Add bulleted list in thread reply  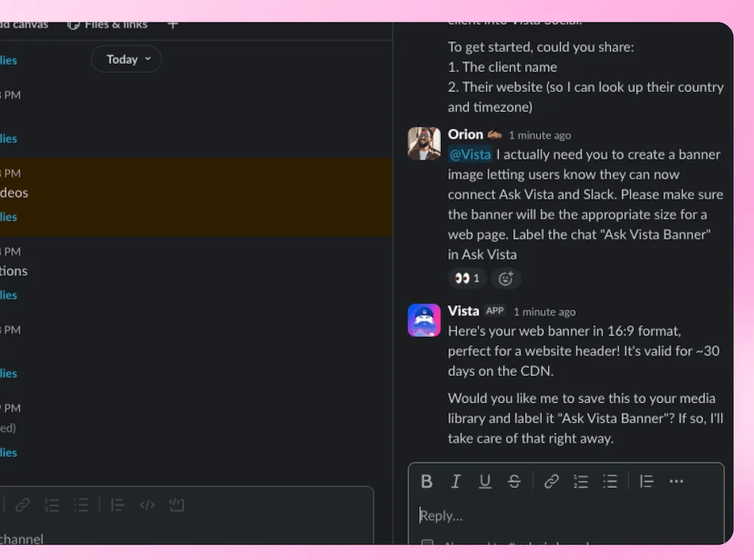(610, 481)
